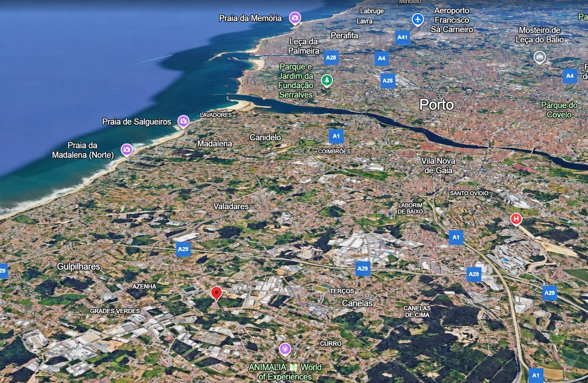The height and width of the screenshot is (383, 588).
Task: Select the red hospital H marker
Action: coord(516,219)
